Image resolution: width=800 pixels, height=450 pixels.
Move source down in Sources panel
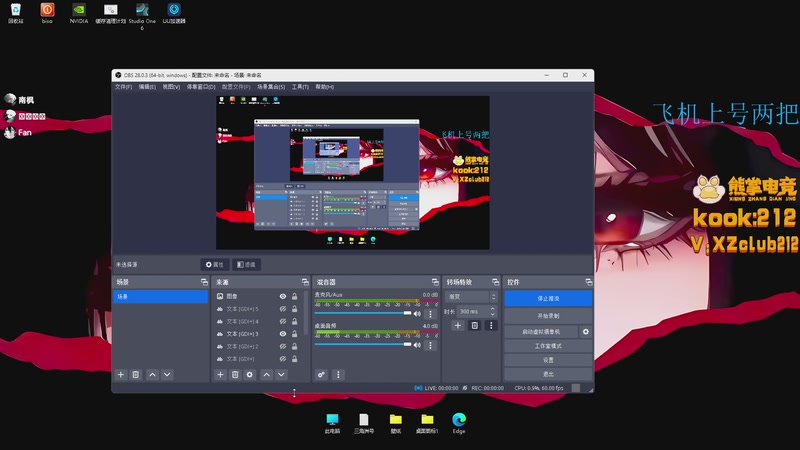pyautogui.click(x=281, y=374)
